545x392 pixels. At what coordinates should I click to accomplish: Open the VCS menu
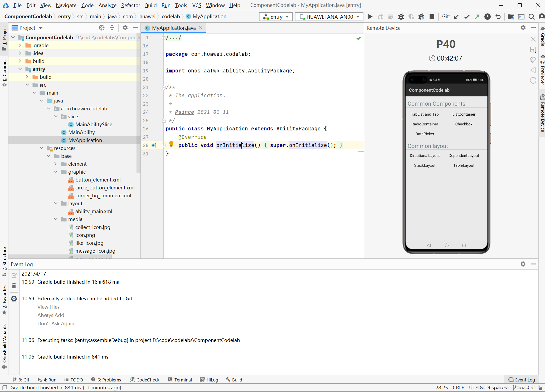(197, 5)
